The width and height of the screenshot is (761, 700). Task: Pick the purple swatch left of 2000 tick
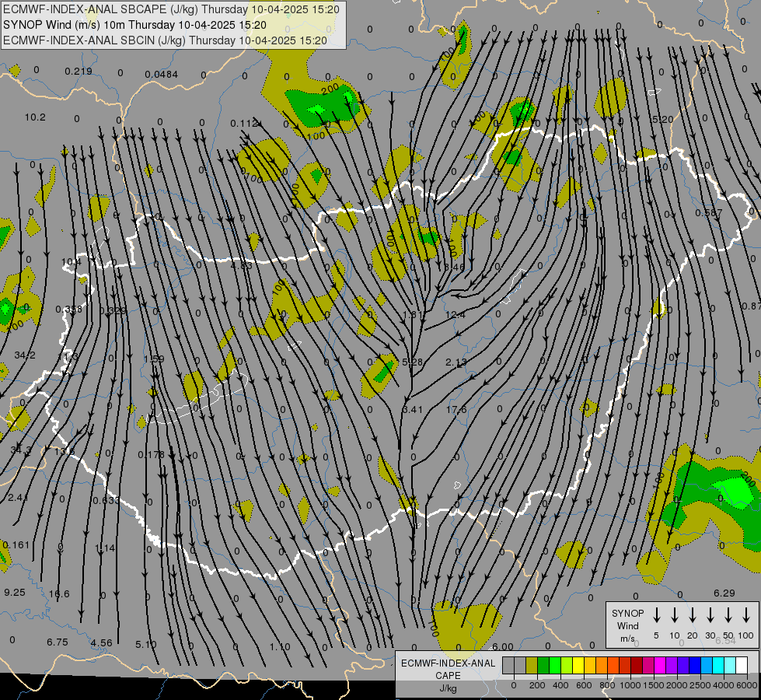[671, 665]
